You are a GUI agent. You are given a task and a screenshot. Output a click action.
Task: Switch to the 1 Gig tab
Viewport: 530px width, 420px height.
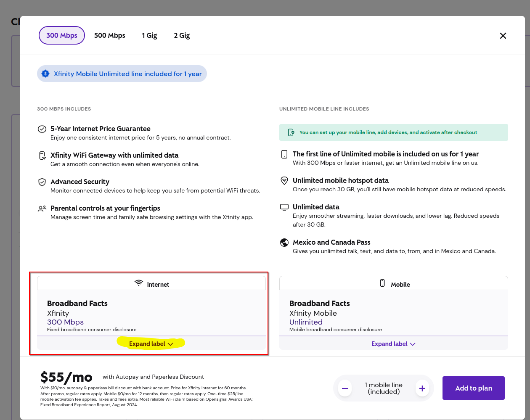coord(149,35)
